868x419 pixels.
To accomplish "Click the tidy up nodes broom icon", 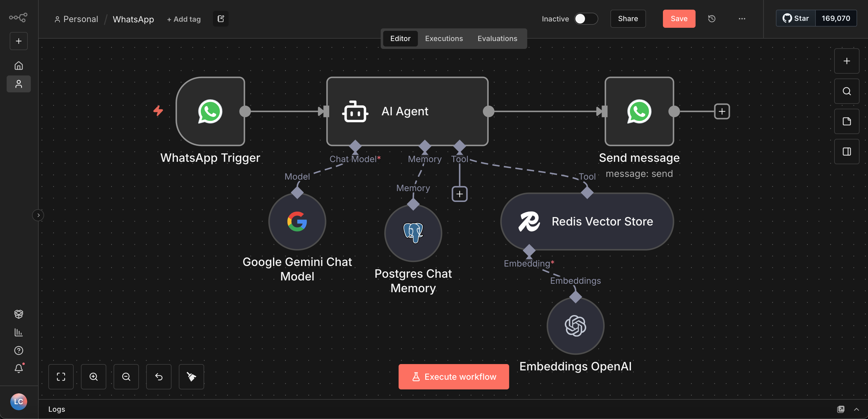I will (x=191, y=376).
